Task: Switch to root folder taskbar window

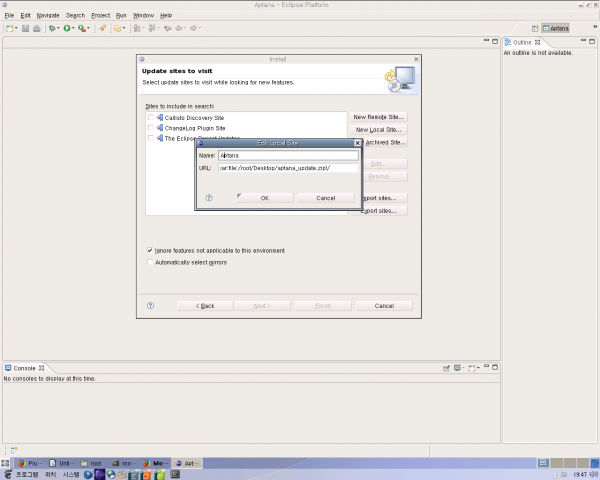Action: point(91,463)
